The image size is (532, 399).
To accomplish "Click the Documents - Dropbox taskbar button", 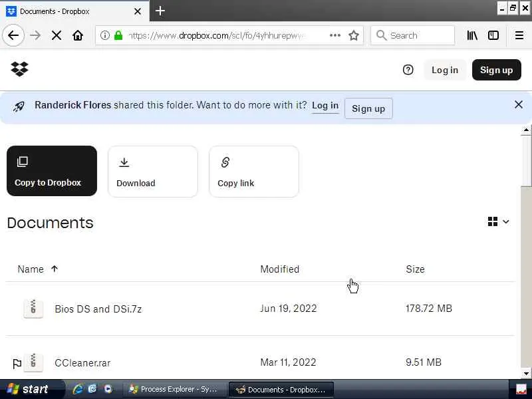I will (281, 390).
